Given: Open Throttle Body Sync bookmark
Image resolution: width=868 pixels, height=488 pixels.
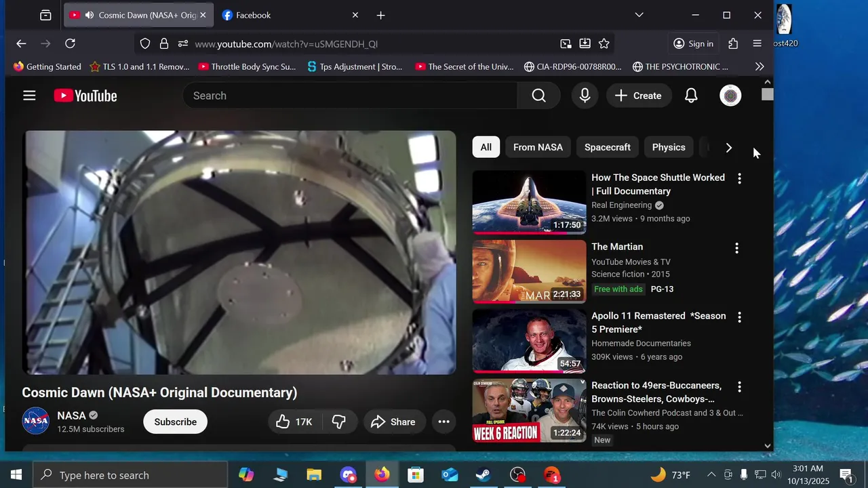Looking at the screenshot, I should pyautogui.click(x=247, y=66).
